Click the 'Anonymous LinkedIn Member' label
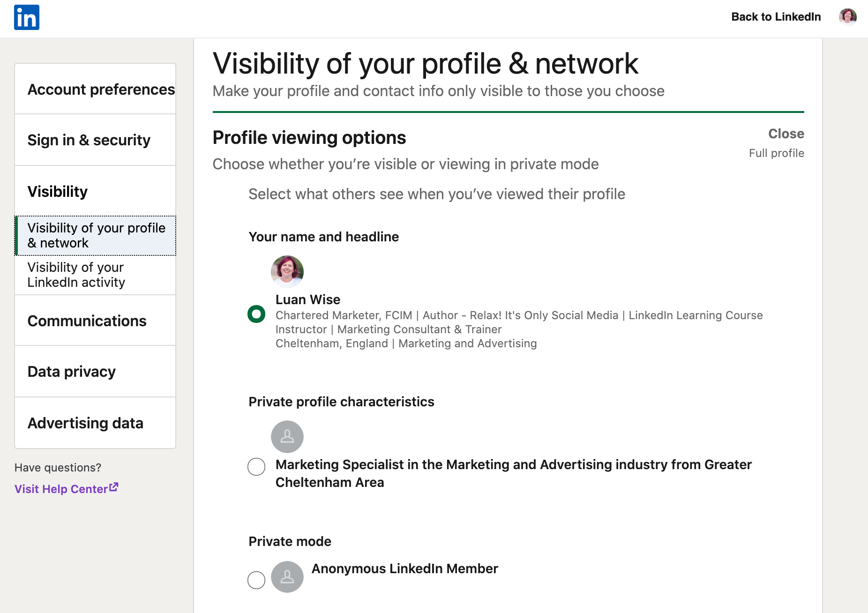The height and width of the screenshot is (613, 868). tap(405, 568)
